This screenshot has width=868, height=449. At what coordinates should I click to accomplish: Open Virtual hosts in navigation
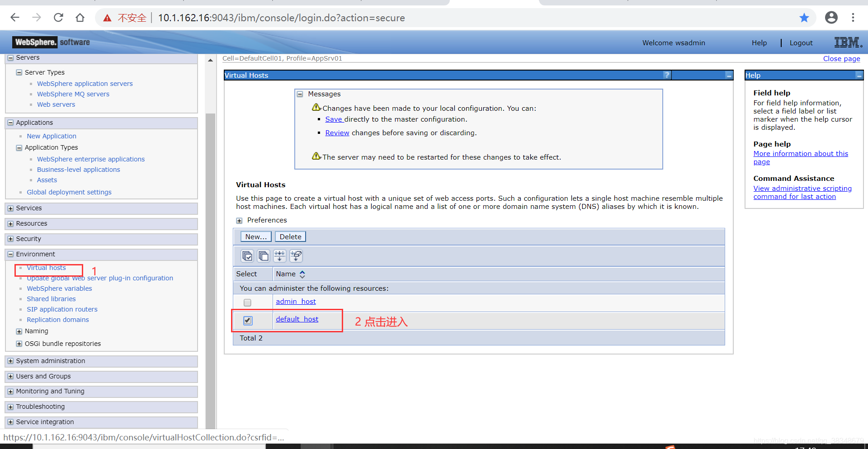(46, 268)
